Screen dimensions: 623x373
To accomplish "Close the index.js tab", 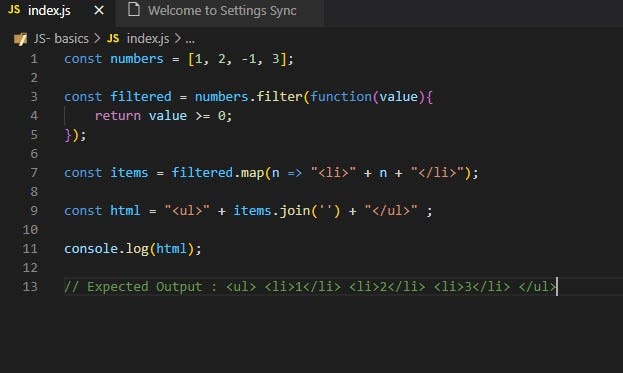I will (99, 10).
